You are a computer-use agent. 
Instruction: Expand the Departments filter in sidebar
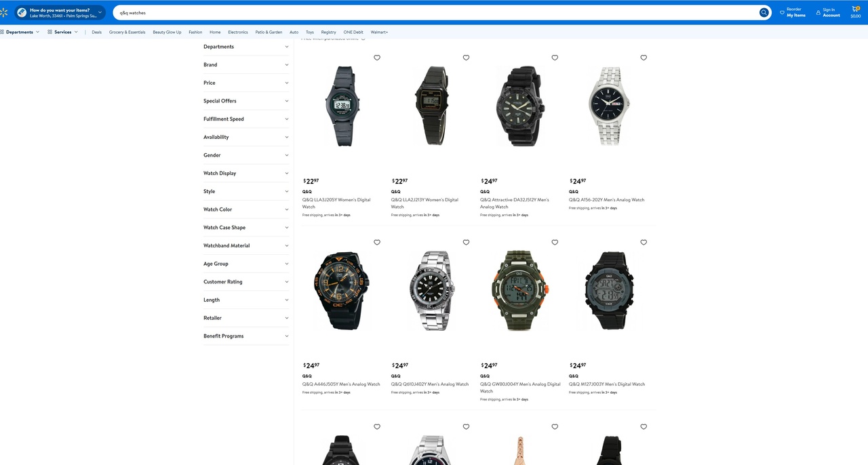(246, 47)
